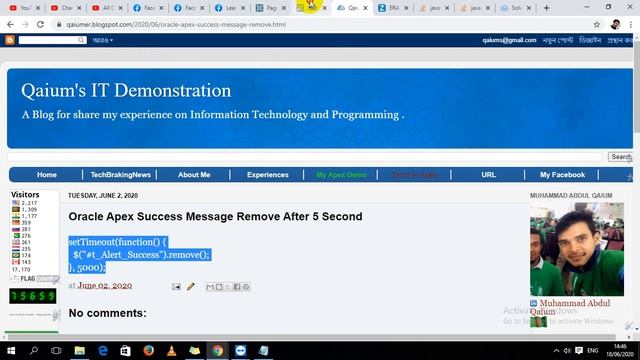Open File Explorer from the taskbar
This screenshot has width=640, height=360.
(x=79, y=351)
